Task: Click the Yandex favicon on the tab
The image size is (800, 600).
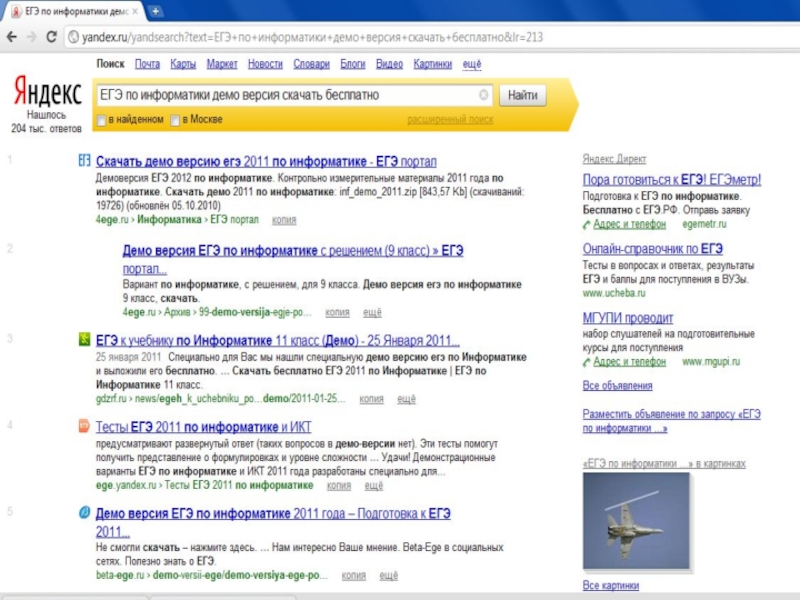Action: click(x=16, y=11)
